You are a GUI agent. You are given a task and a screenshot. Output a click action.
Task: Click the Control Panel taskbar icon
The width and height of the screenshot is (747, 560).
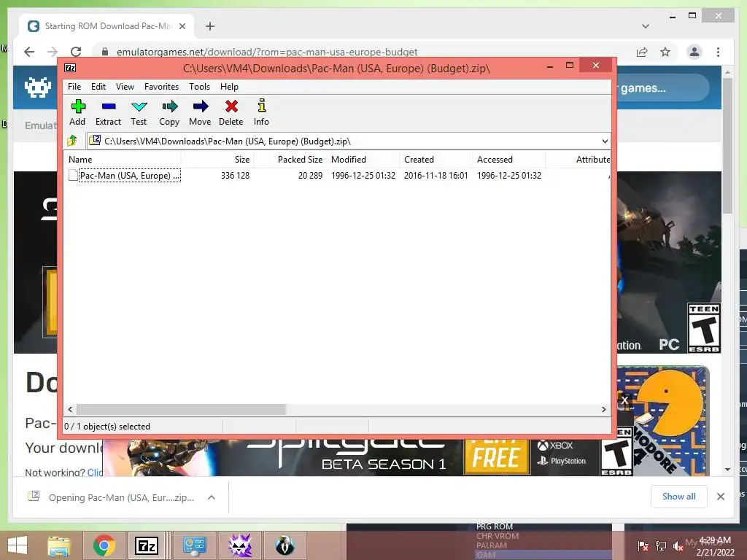pos(195,545)
